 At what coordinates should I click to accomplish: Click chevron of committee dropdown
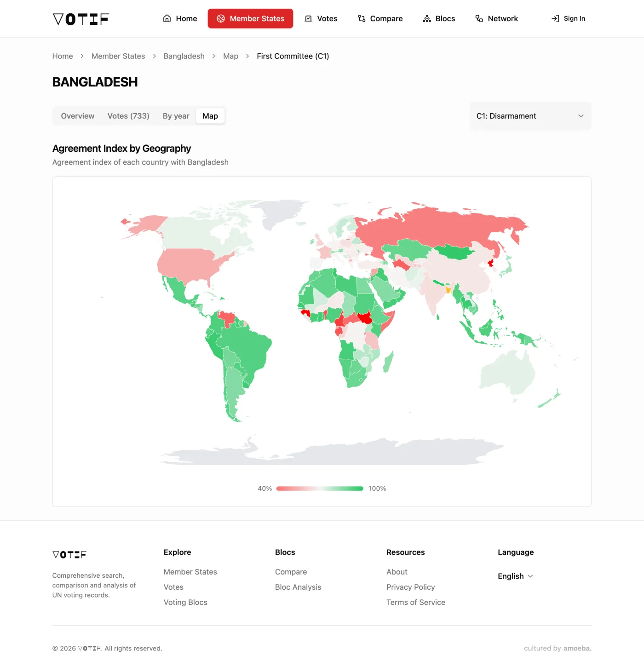coord(581,116)
